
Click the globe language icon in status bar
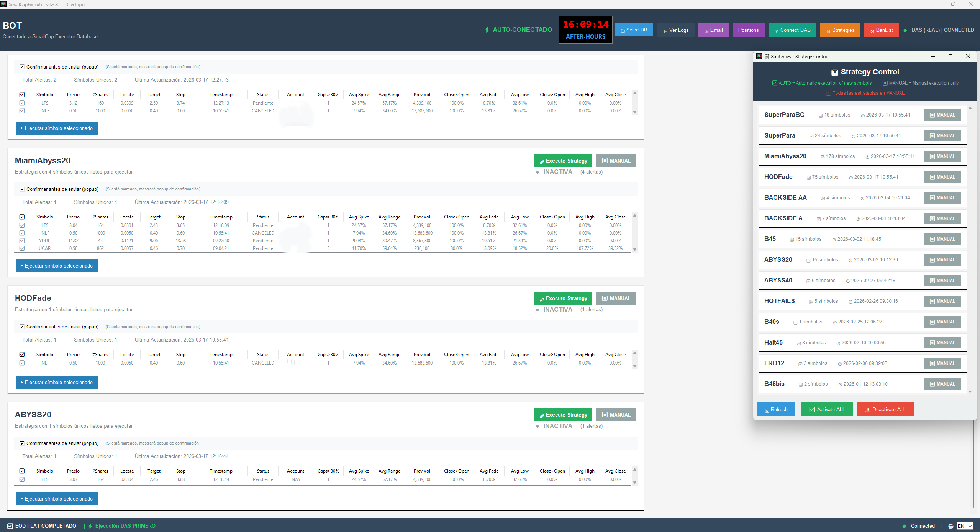(951, 526)
